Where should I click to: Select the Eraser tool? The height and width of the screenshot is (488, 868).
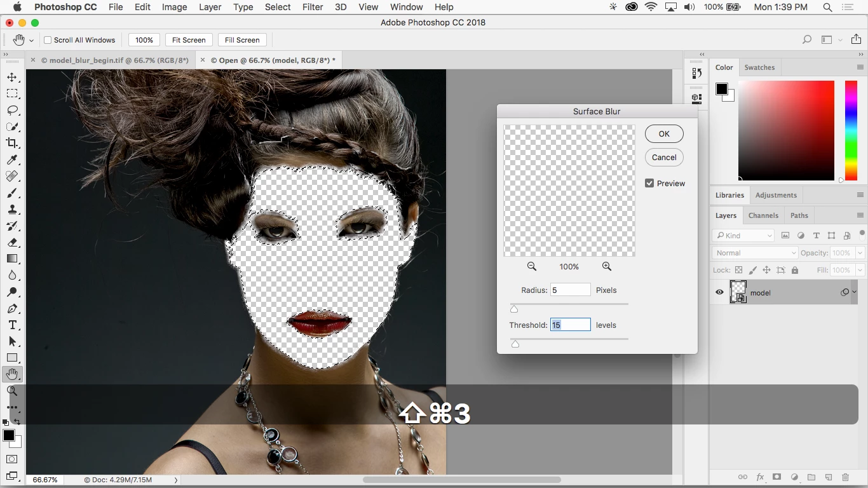12,243
